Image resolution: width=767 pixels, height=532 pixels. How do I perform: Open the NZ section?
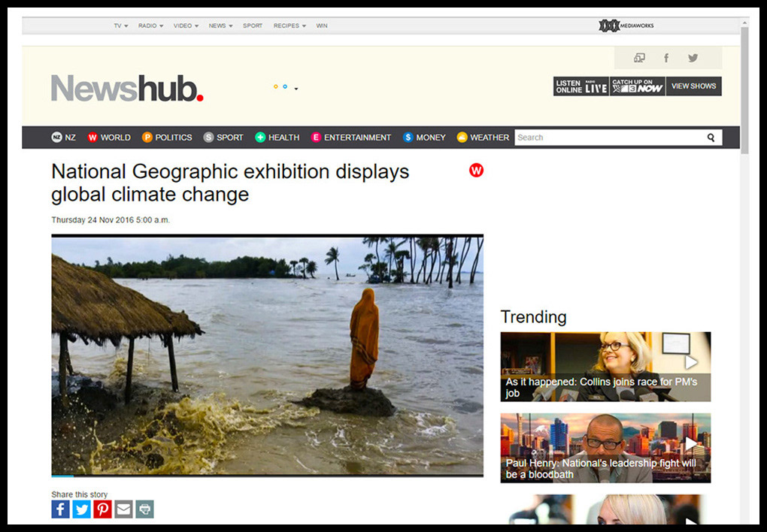(64, 138)
